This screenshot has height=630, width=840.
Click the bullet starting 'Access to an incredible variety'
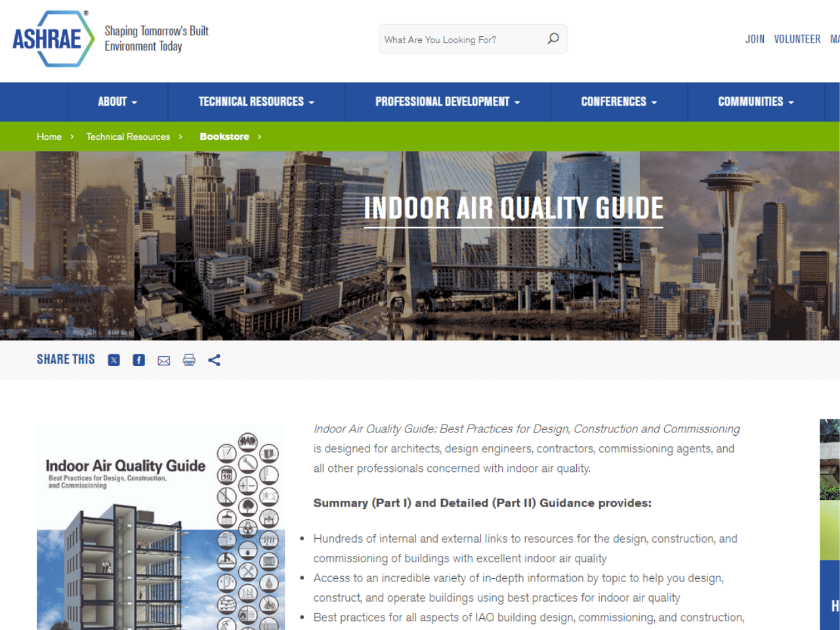point(518,588)
